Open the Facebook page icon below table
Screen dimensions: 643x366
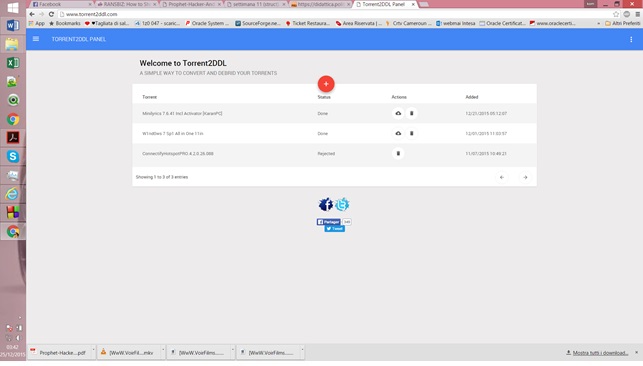(x=326, y=204)
